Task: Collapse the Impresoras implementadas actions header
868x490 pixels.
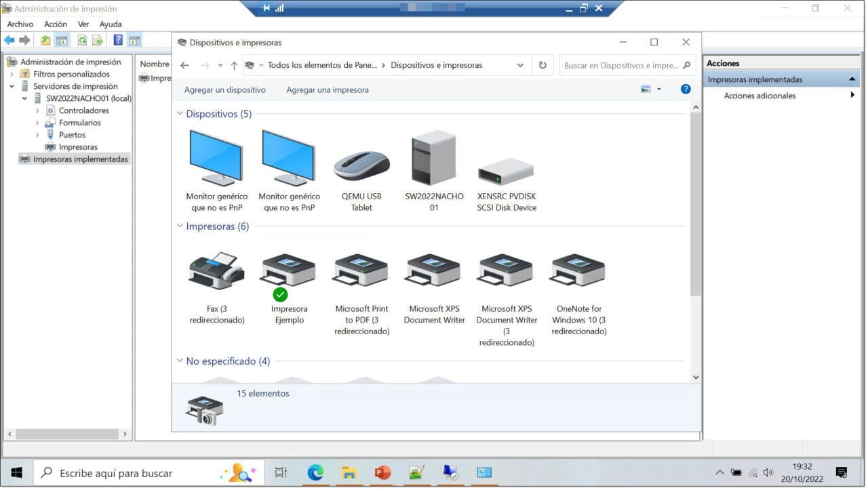Action: [852, 79]
